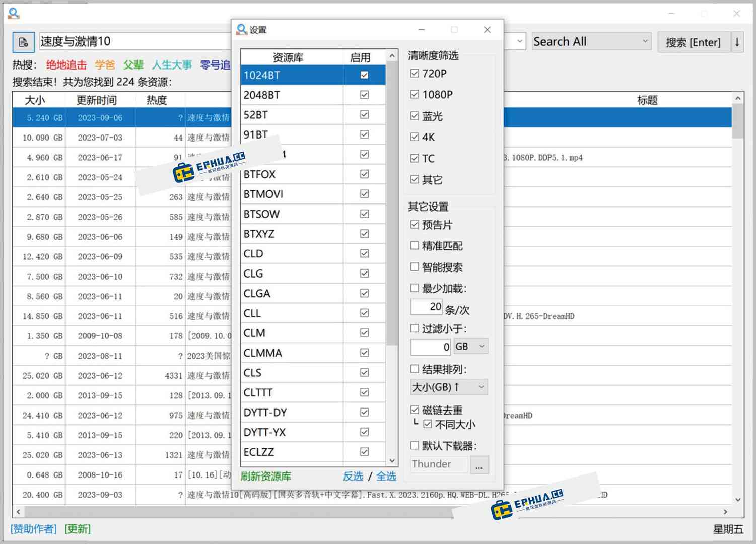Enable the 精准匹配 option
Viewport: 756px width, 544px height.
coord(414,246)
